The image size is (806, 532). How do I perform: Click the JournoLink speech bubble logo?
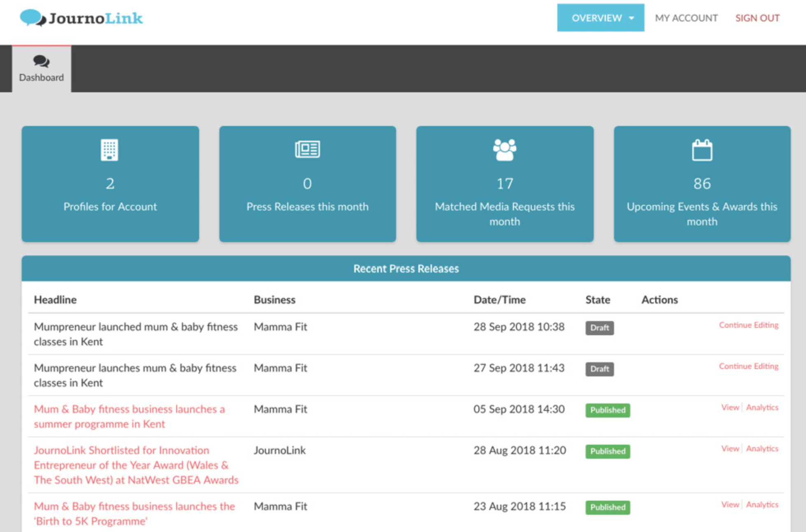click(33, 18)
